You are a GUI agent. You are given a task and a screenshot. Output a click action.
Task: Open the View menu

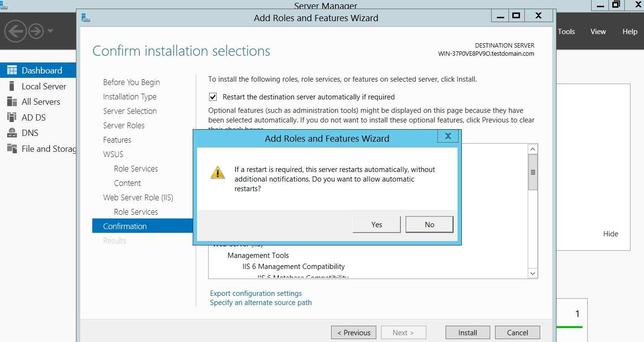[x=598, y=32]
